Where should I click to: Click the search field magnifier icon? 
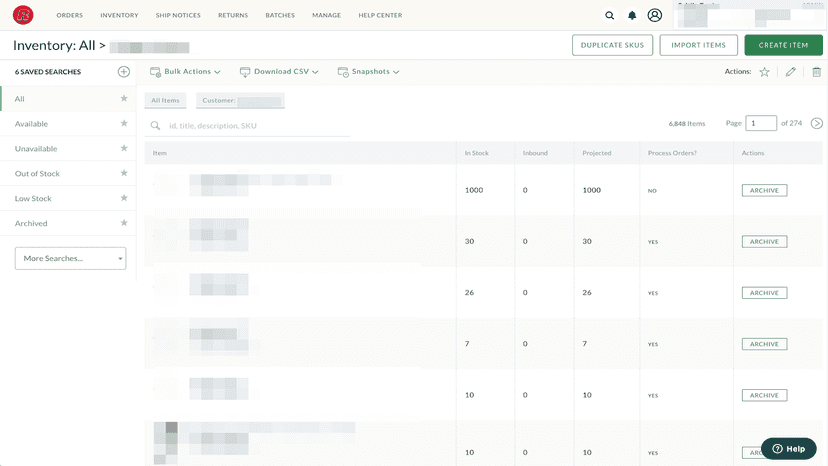(x=155, y=125)
